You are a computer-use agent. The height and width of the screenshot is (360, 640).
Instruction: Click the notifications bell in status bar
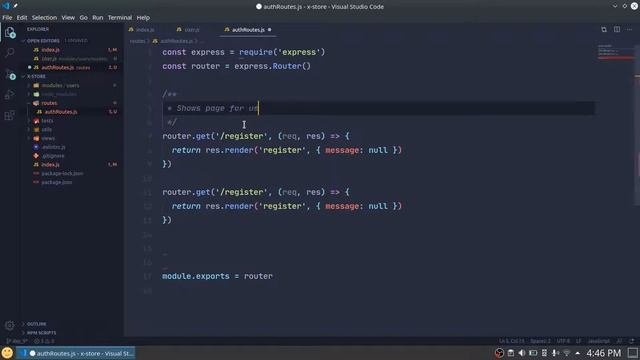[632, 341]
